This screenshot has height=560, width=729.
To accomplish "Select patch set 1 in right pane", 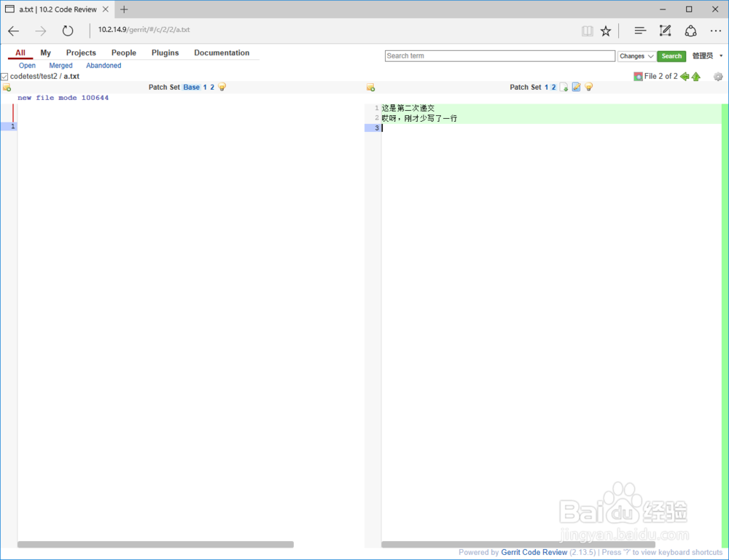I will (x=546, y=87).
